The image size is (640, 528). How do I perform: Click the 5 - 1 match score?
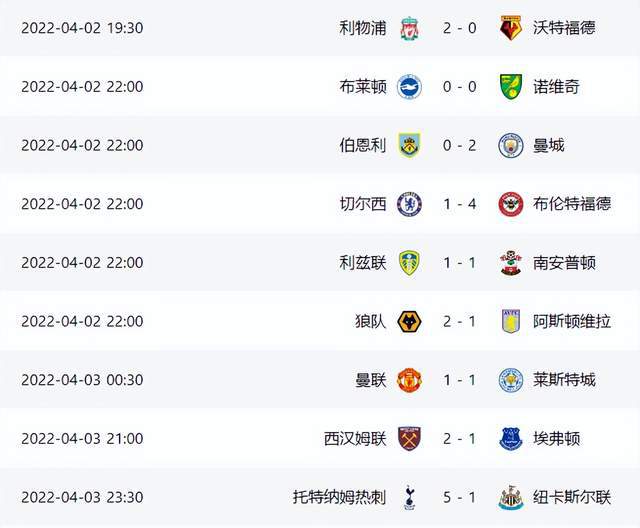point(460,497)
